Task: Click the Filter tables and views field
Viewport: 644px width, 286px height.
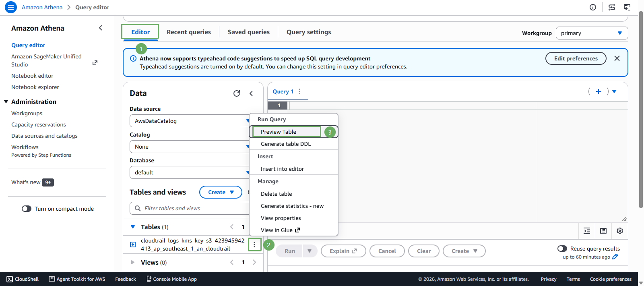Action: [x=189, y=208]
